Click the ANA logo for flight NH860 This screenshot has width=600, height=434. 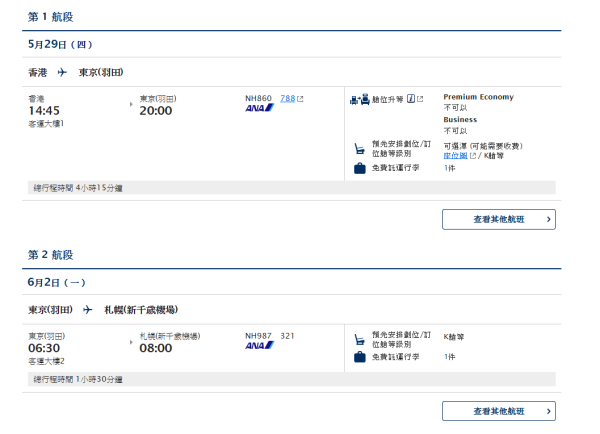click(x=259, y=108)
